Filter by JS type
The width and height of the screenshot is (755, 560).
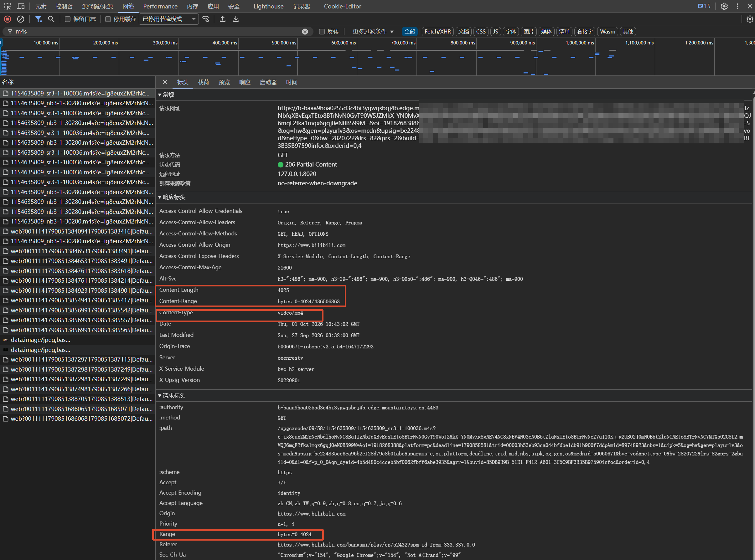click(x=495, y=32)
